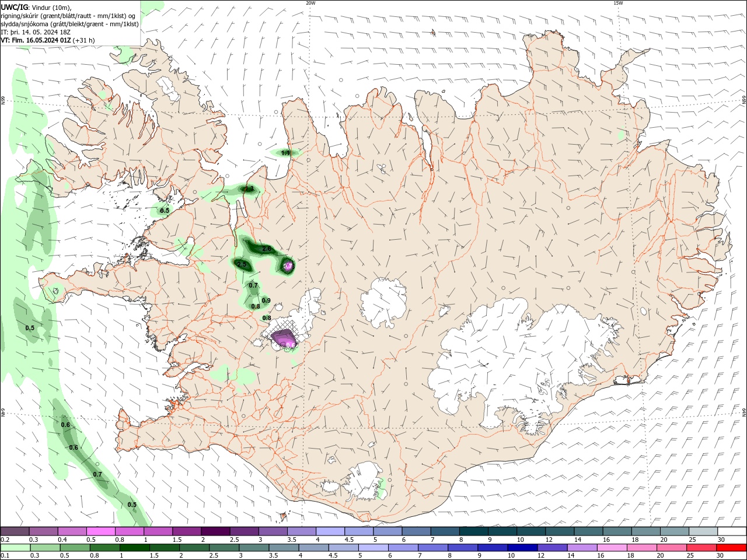Click the 15W longitude label
The height and width of the screenshot is (560, 747).
point(618,3)
